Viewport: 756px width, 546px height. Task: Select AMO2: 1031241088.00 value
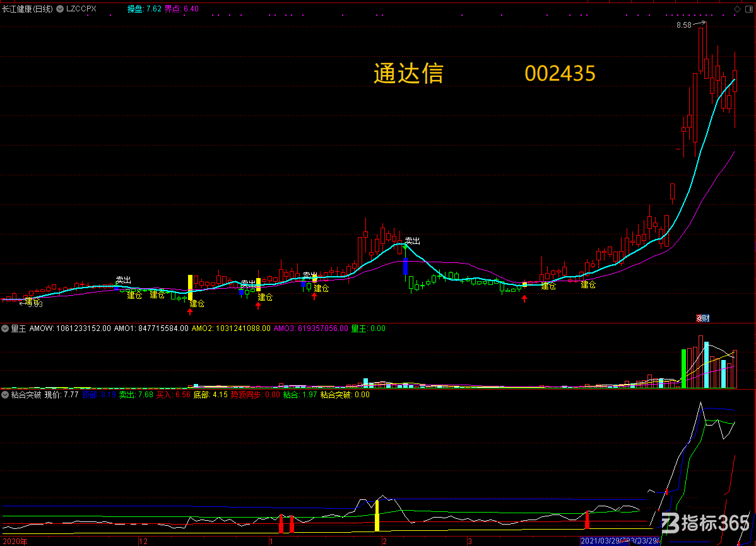pyautogui.click(x=231, y=328)
